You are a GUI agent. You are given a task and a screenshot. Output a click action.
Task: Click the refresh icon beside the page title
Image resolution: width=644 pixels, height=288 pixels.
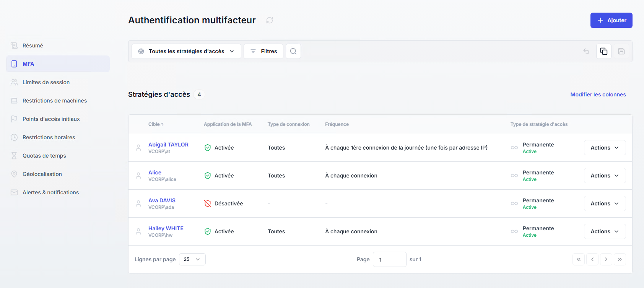click(x=270, y=20)
